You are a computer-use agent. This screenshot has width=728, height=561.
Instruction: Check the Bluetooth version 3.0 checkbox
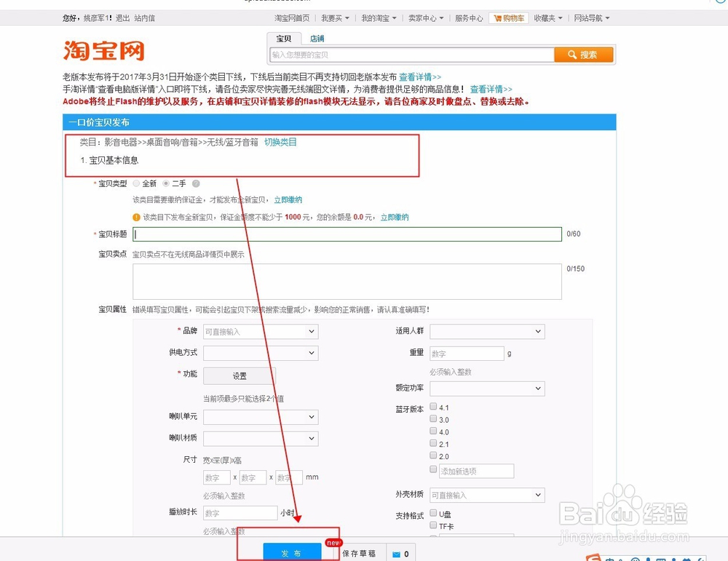pos(433,418)
